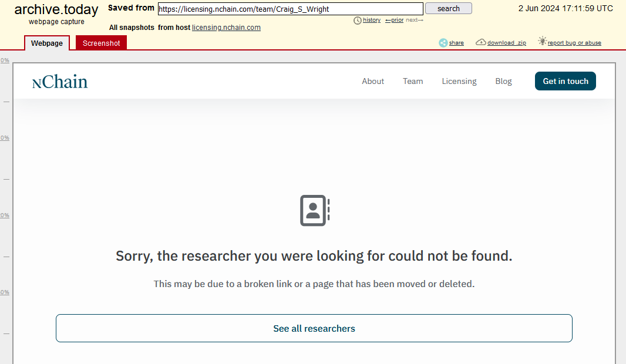This screenshot has height=364, width=626.
Task: Open licensing.nchain.com host snapshots link
Action: pos(226,28)
